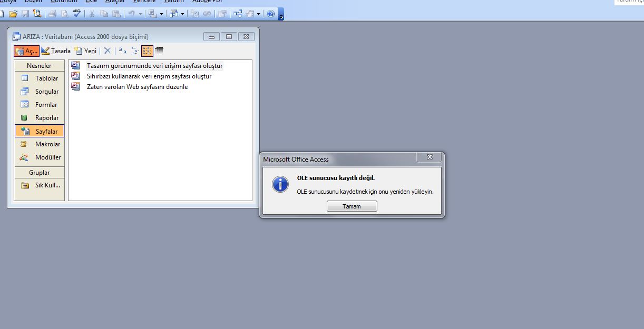Switch to details view in database window
Screen dimensions: 644x329
(159, 51)
